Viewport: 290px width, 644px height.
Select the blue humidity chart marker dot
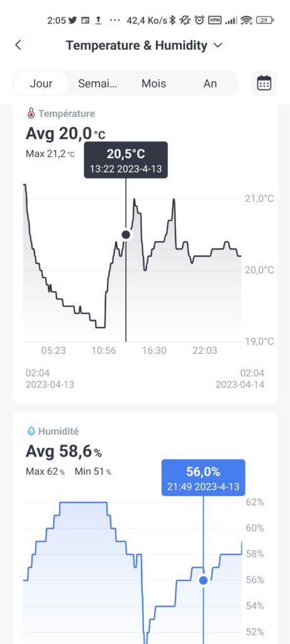[x=203, y=580]
